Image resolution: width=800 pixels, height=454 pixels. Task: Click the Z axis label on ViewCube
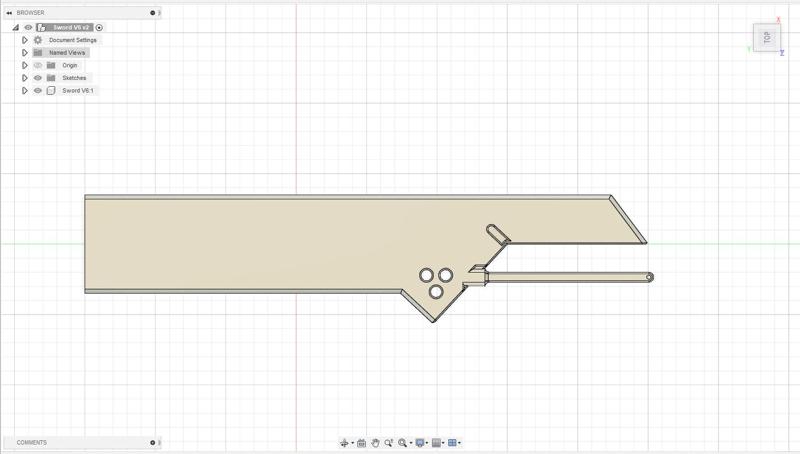pos(782,53)
